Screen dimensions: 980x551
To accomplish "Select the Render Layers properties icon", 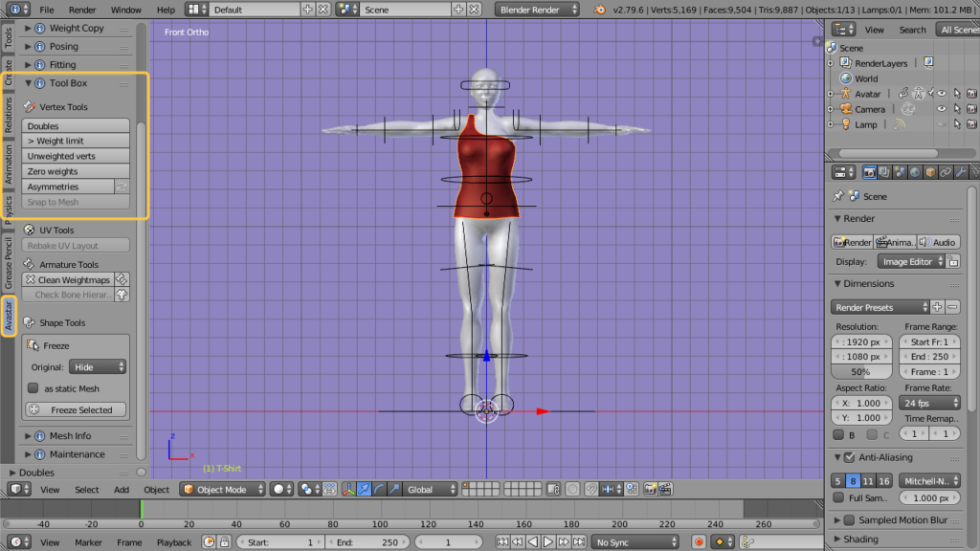I will coord(883,172).
